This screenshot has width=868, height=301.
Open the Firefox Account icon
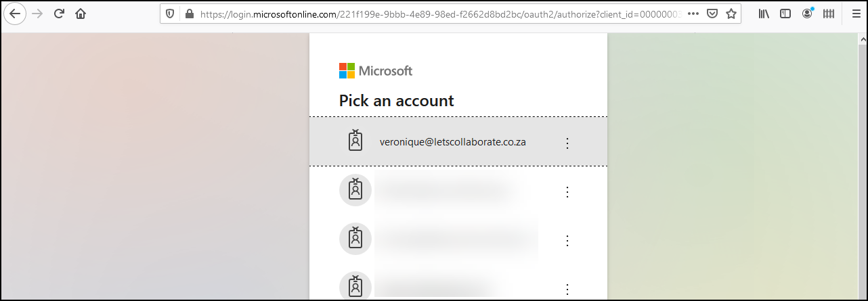[807, 14]
